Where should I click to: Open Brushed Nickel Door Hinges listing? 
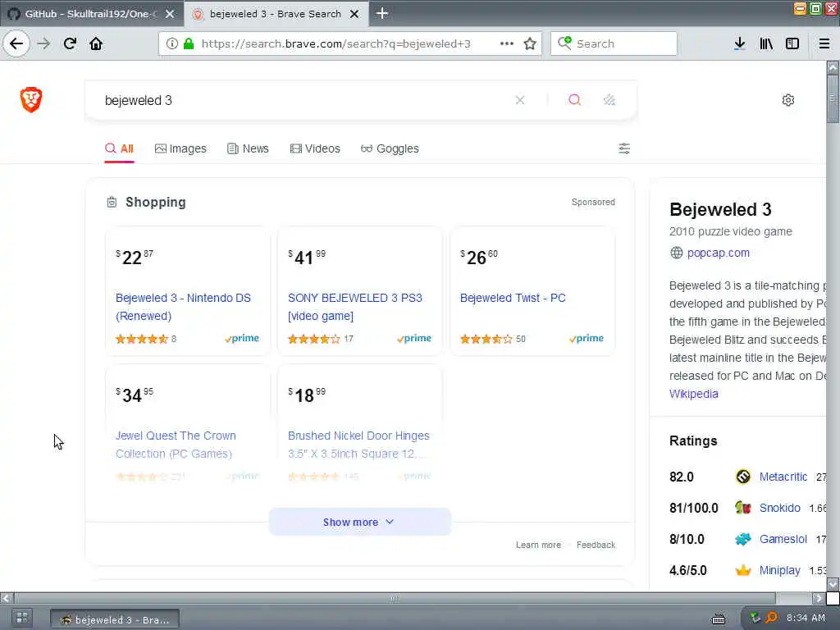tap(358, 444)
